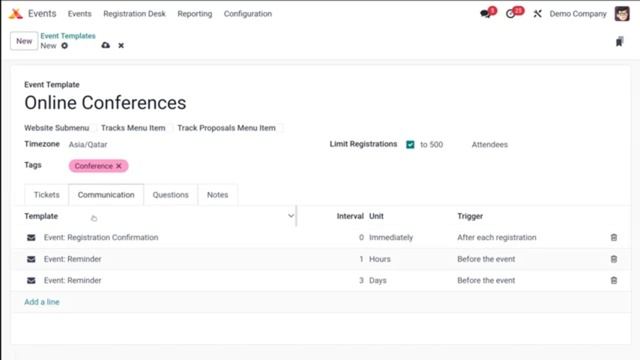Image resolution: width=640 pixels, height=360 pixels.
Task: Switch to the Questions tab
Action: pos(171,195)
